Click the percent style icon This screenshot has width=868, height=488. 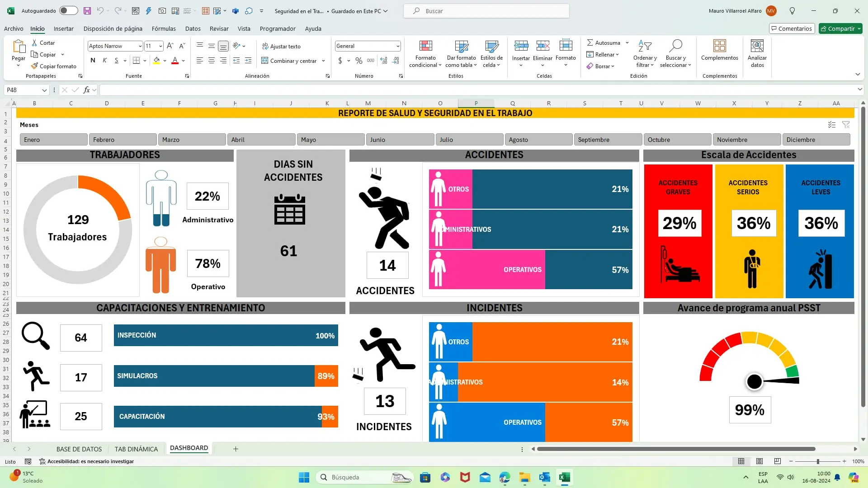click(x=359, y=61)
